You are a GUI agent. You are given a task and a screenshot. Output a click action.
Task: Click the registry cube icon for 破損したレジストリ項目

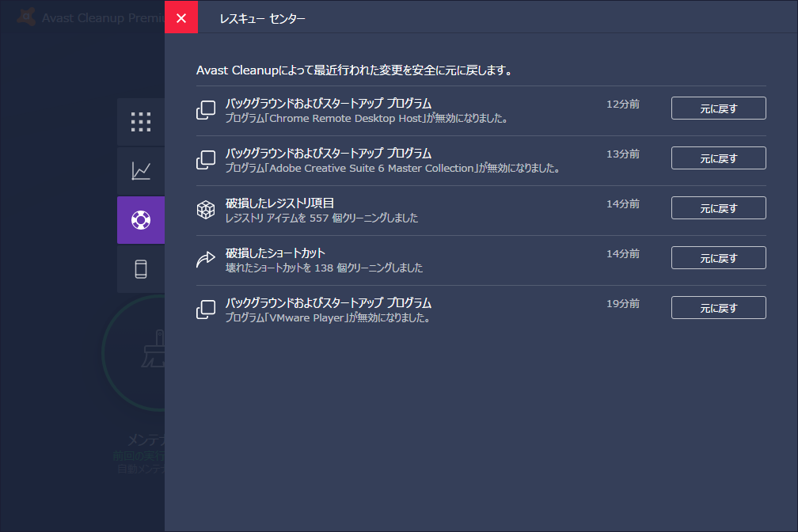(206, 210)
